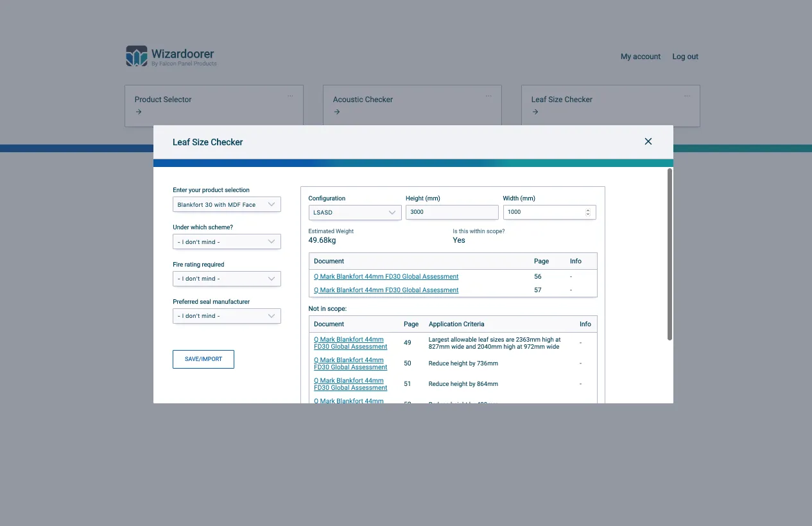The image size is (812, 526).
Task: Open Leaf Size Checker card options ellipsis
Action: point(687,96)
